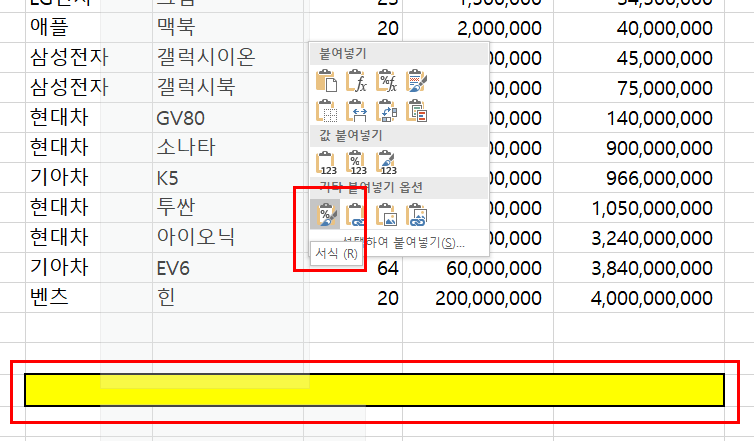Select Keep Source Column Widths paste icon
Image resolution: width=754 pixels, height=441 pixels.
(x=356, y=111)
